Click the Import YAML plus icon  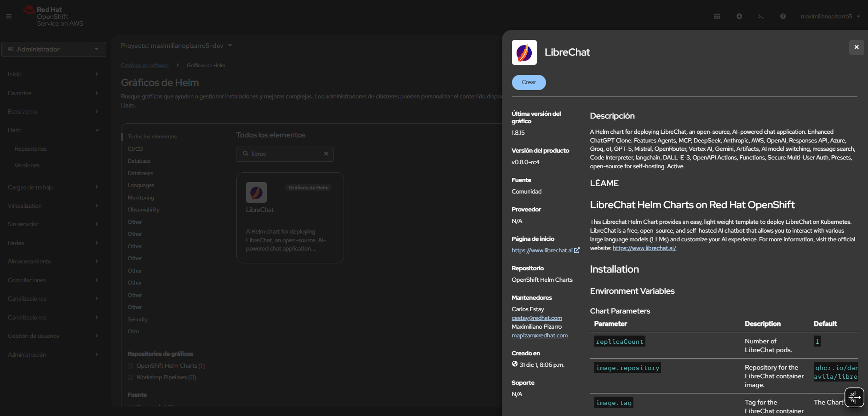[739, 16]
